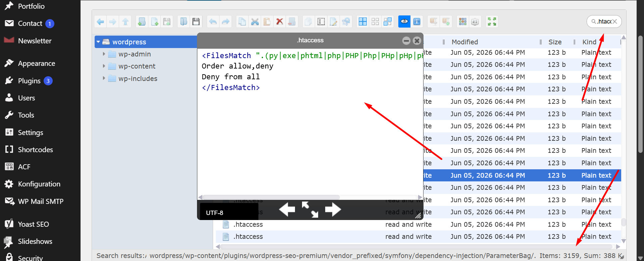Open the Portfolio admin menu
The image size is (644, 261).
pyautogui.click(x=31, y=6)
